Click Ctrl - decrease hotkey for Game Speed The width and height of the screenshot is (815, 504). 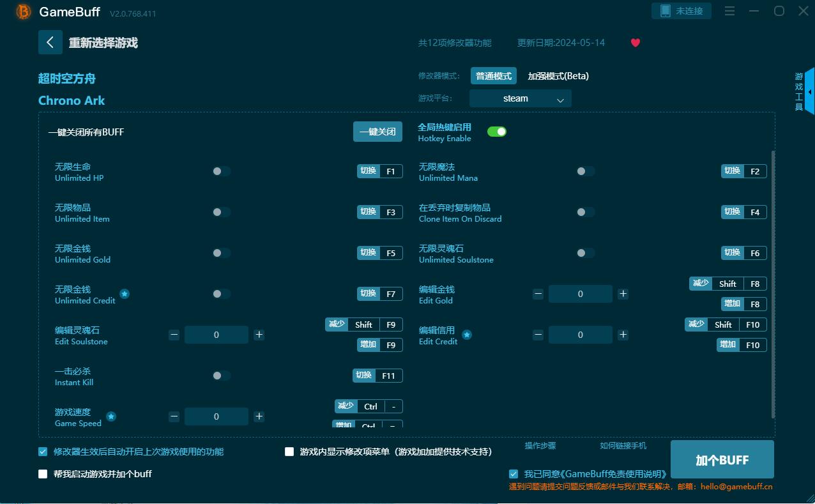coord(369,406)
